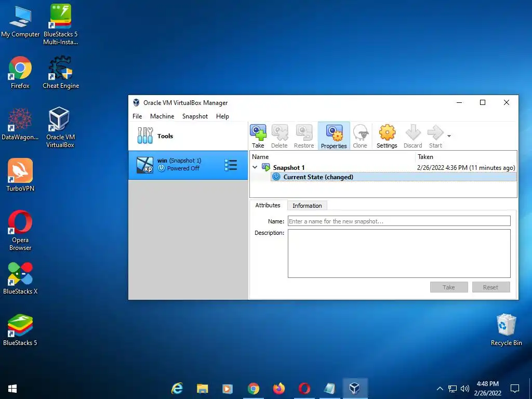Screen dimensions: 532x399
Task: Switch to the Attributes tab
Action: pyautogui.click(x=268, y=205)
